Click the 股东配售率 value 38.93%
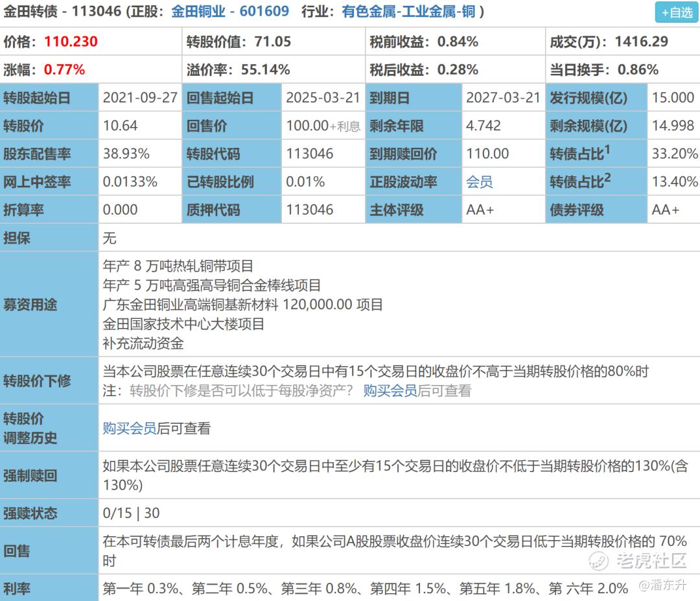Viewport: 700px width, 601px height. coord(126,154)
